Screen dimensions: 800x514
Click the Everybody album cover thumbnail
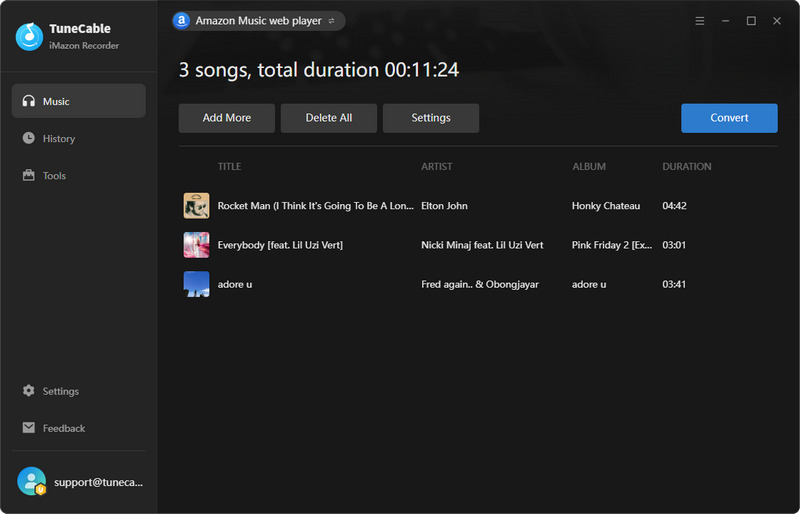pos(196,245)
